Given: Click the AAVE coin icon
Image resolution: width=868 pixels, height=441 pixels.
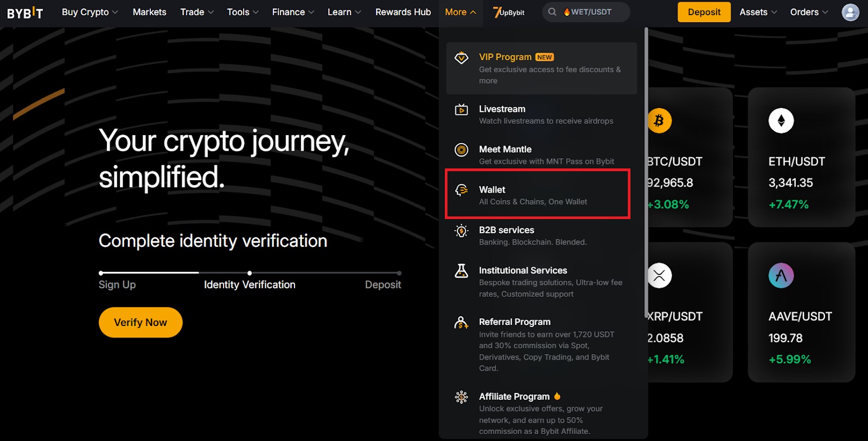Looking at the screenshot, I should (781, 276).
